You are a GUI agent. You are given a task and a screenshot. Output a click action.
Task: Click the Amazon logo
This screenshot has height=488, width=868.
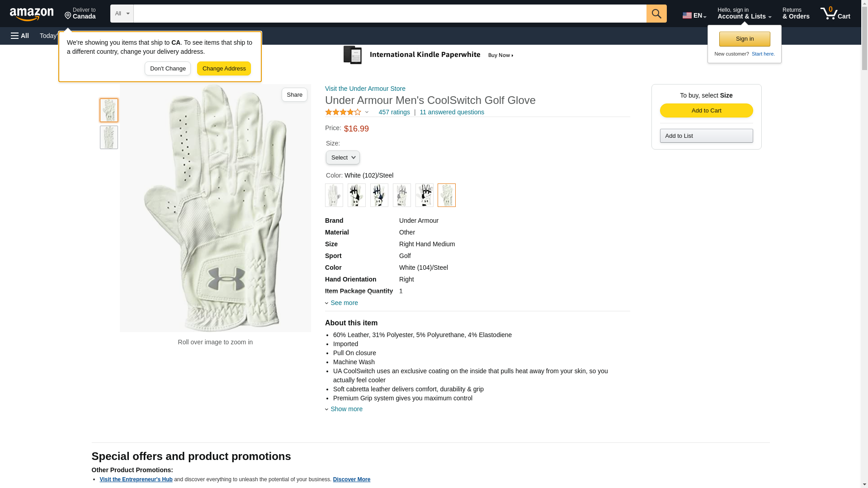click(32, 14)
